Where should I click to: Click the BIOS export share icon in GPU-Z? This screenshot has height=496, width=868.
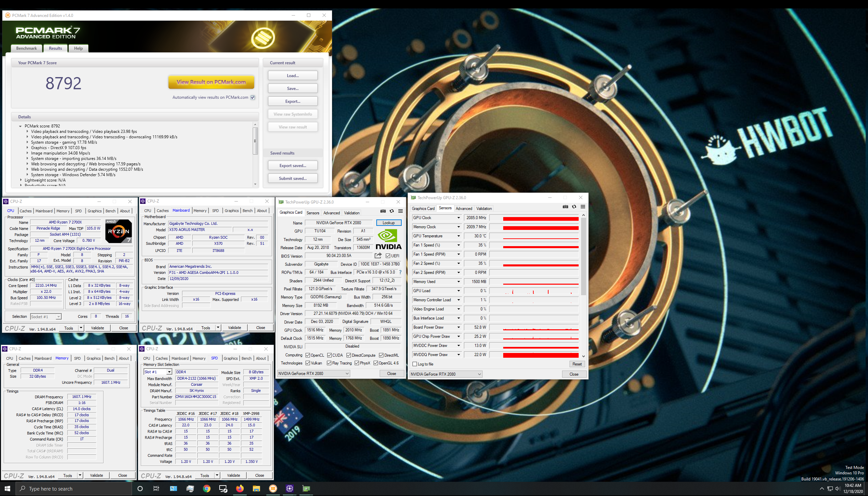coord(378,256)
